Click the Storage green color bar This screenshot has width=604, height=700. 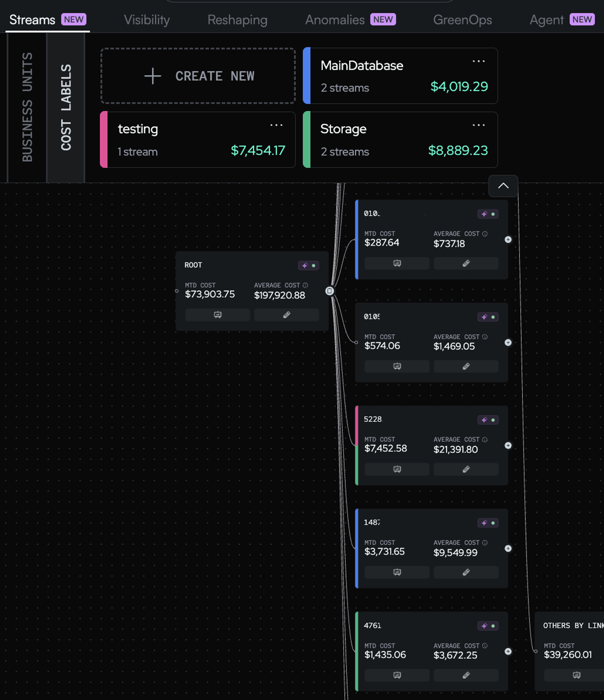point(307,140)
